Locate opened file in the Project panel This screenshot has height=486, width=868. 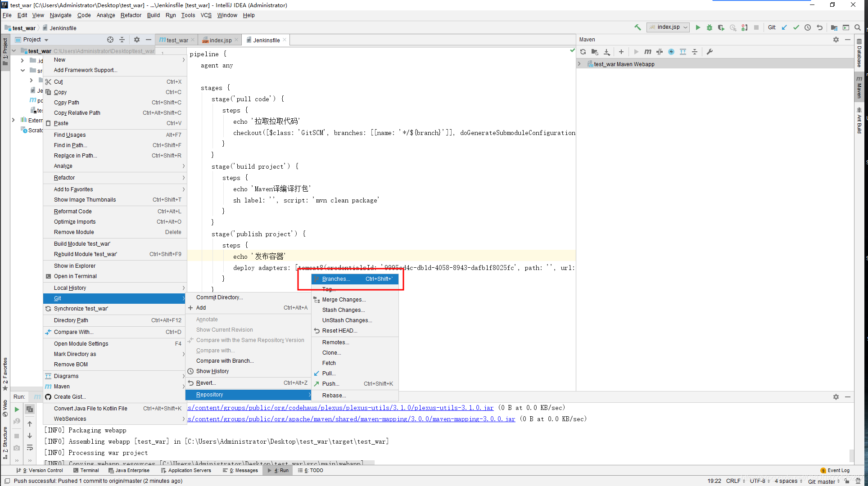pyautogui.click(x=110, y=40)
